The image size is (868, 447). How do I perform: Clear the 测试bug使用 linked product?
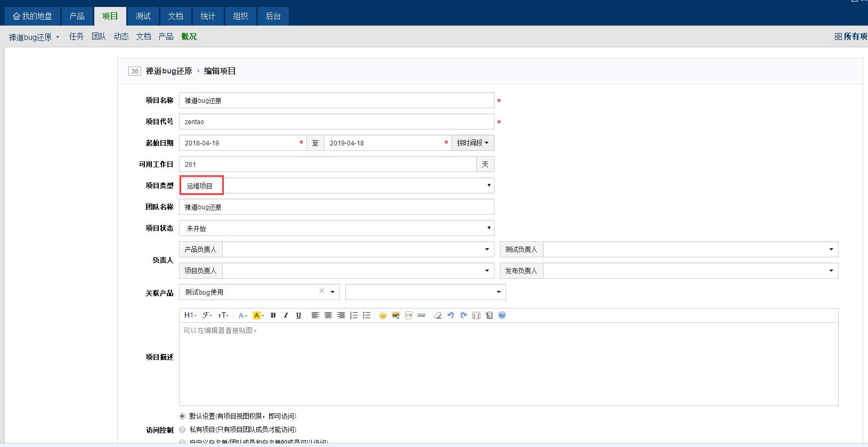322,291
